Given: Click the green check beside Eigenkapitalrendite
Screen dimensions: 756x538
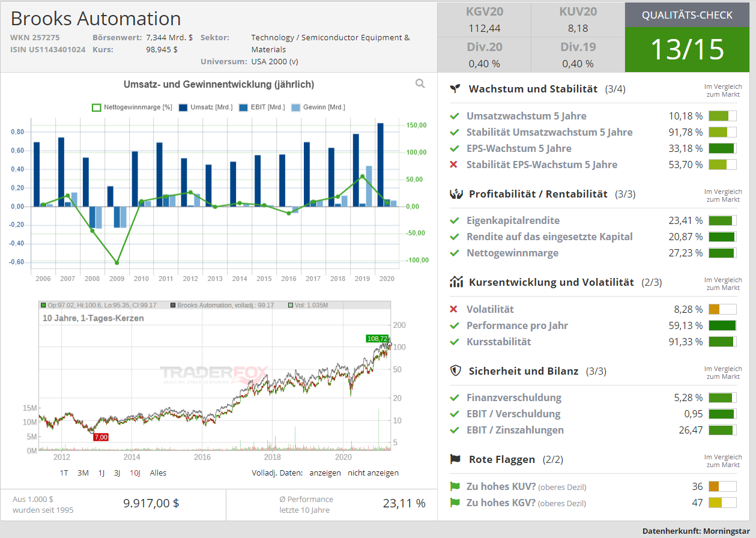Looking at the screenshot, I should click(x=455, y=220).
